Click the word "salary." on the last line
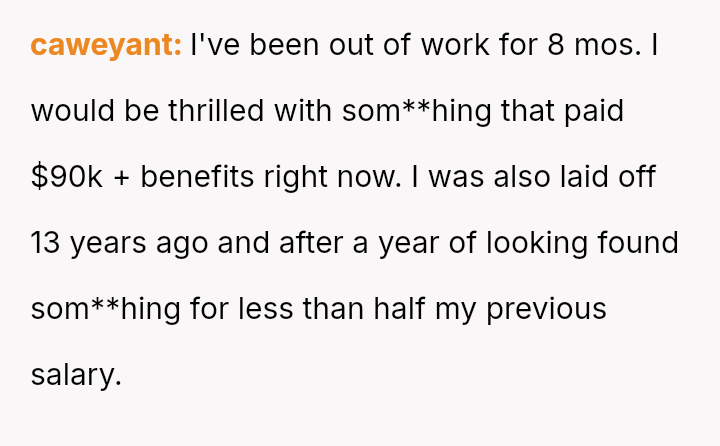The width and height of the screenshot is (720, 446). tap(76, 375)
